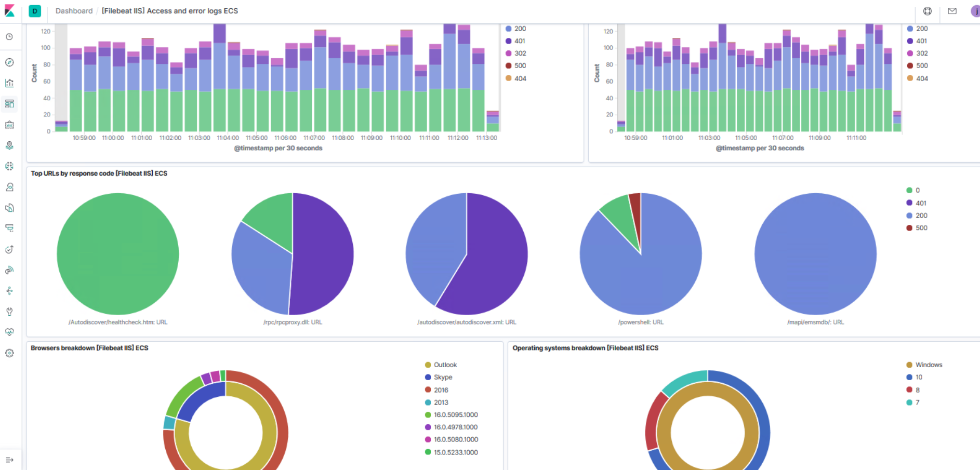This screenshot has width=980, height=470.
Task: Open Stack Monitoring via the heartbeat icon
Action: pos(9,332)
